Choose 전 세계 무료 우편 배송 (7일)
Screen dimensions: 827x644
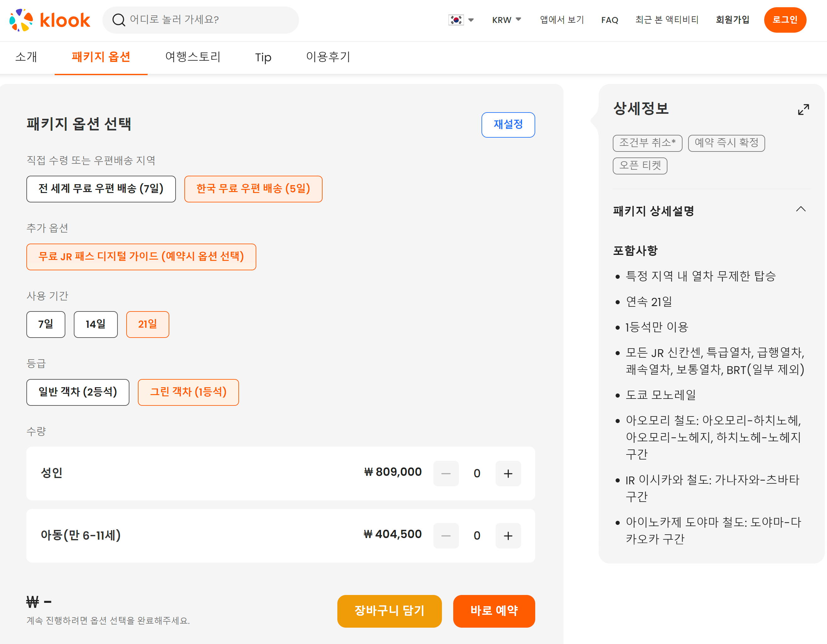101,189
